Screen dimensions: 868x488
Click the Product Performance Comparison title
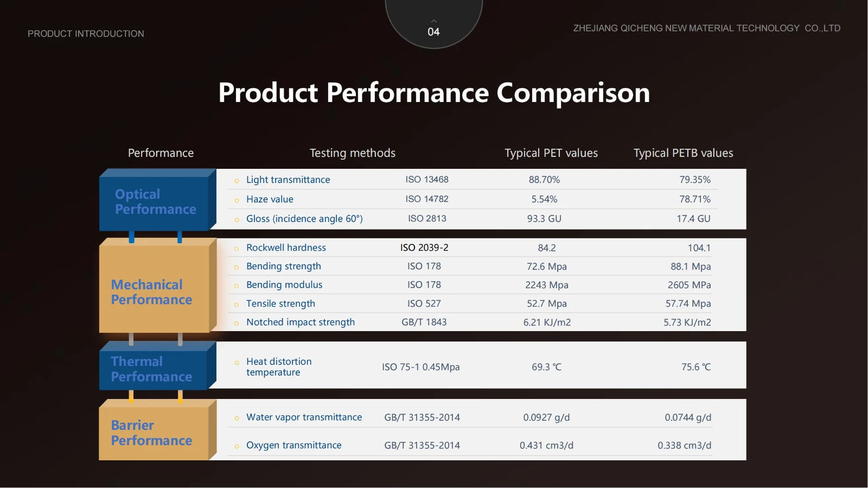pos(434,93)
